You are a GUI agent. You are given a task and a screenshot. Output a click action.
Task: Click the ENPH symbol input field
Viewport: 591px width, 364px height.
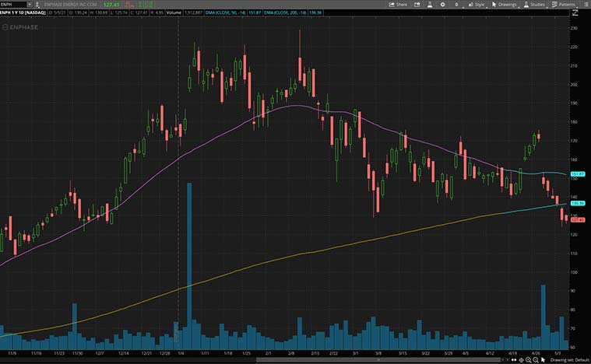click(14, 4)
